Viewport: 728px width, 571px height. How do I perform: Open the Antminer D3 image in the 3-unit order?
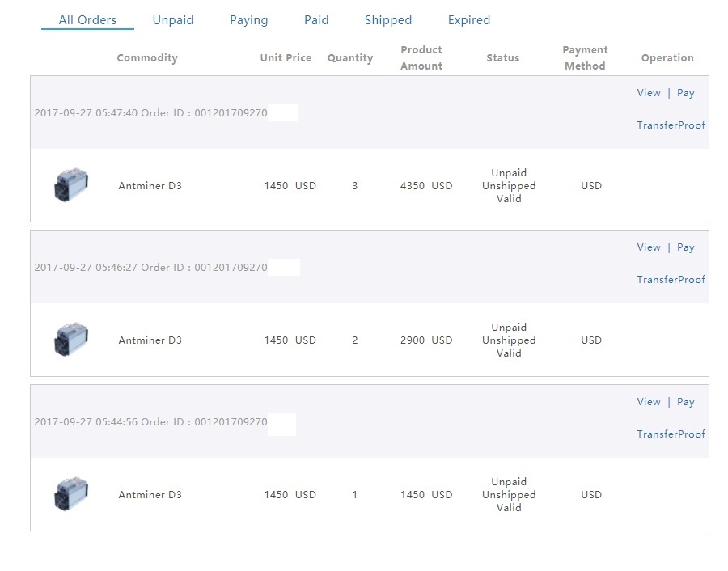pyautogui.click(x=71, y=185)
